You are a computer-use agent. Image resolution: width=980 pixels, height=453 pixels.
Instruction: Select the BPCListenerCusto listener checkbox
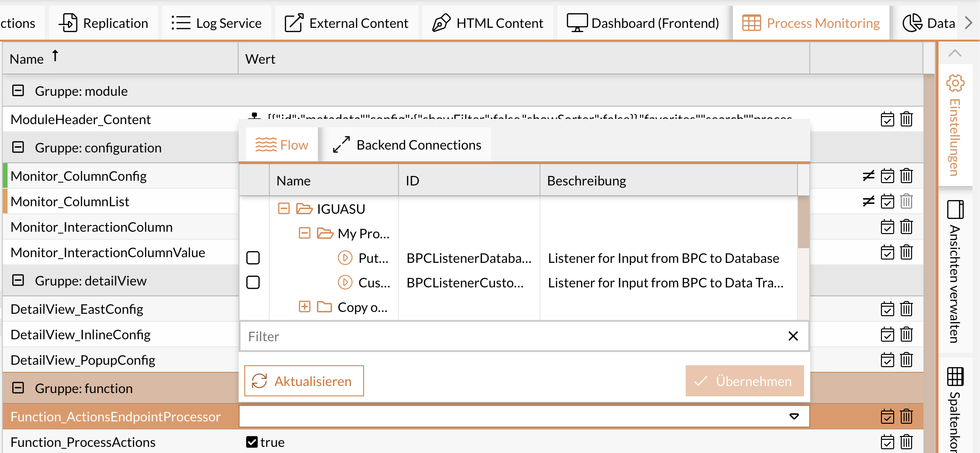coord(253,282)
